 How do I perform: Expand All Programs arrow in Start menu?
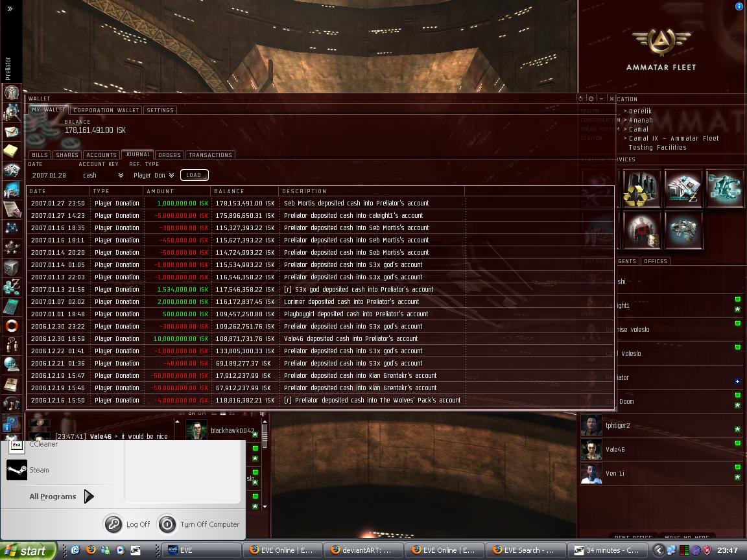coord(89,496)
